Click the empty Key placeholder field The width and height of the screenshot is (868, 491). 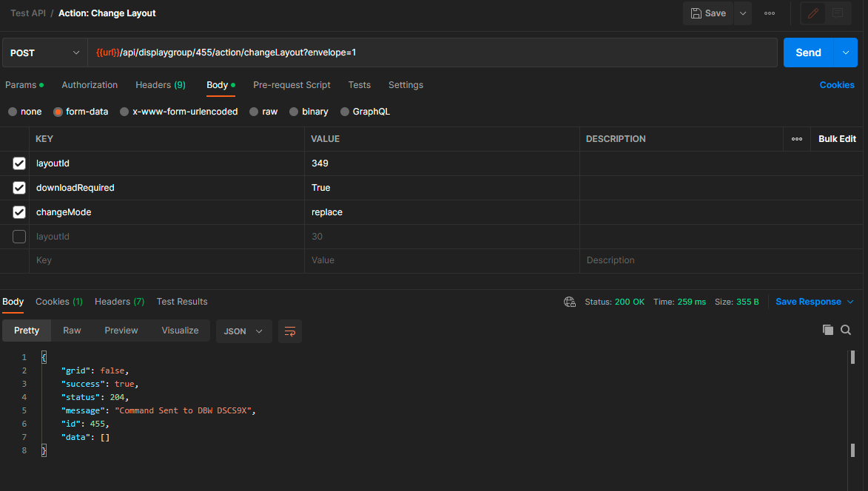(166, 260)
